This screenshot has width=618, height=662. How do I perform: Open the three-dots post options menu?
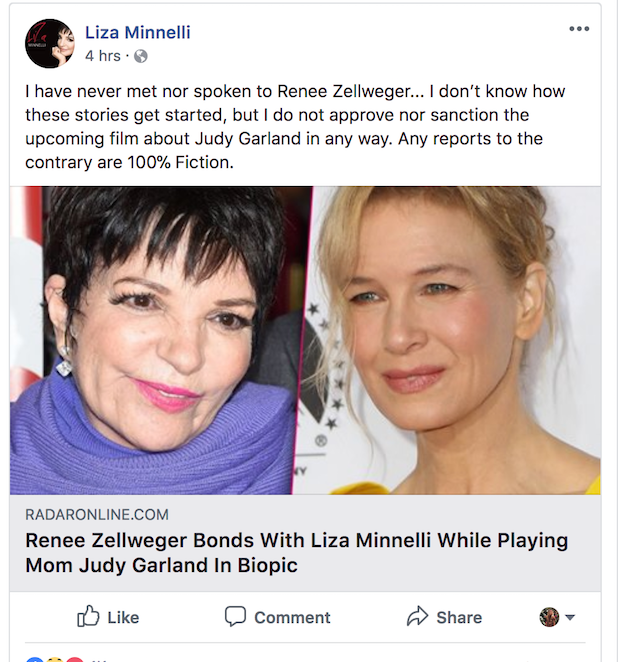579,29
